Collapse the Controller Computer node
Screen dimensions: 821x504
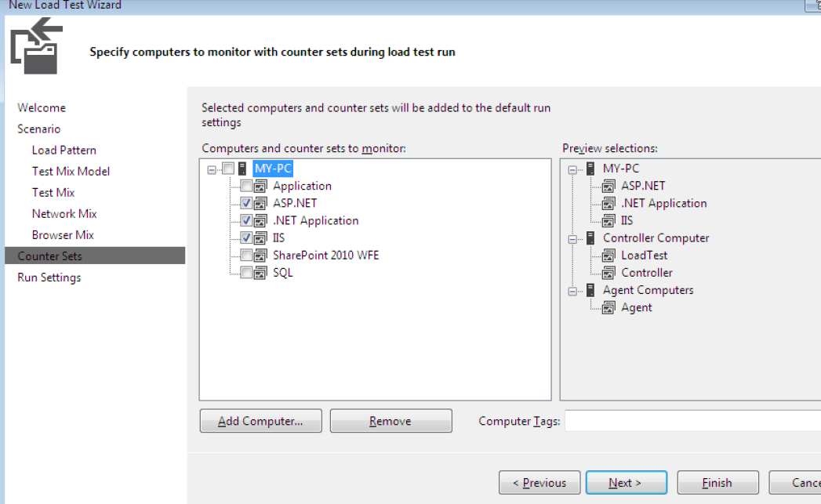pos(572,239)
